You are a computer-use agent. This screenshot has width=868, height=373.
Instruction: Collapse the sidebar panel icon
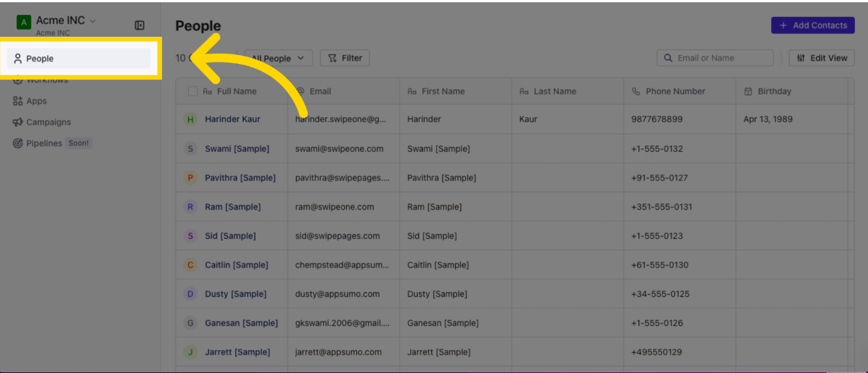click(x=140, y=25)
